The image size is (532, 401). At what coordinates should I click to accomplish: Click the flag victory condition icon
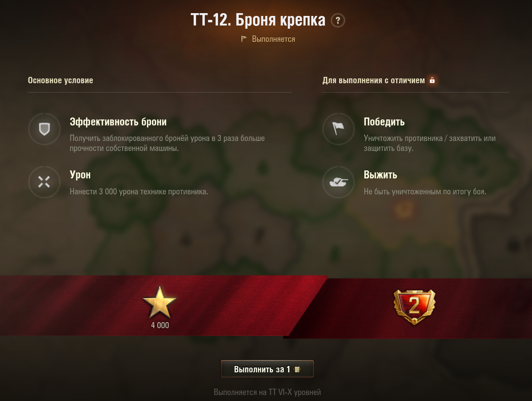(x=338, y=129)
